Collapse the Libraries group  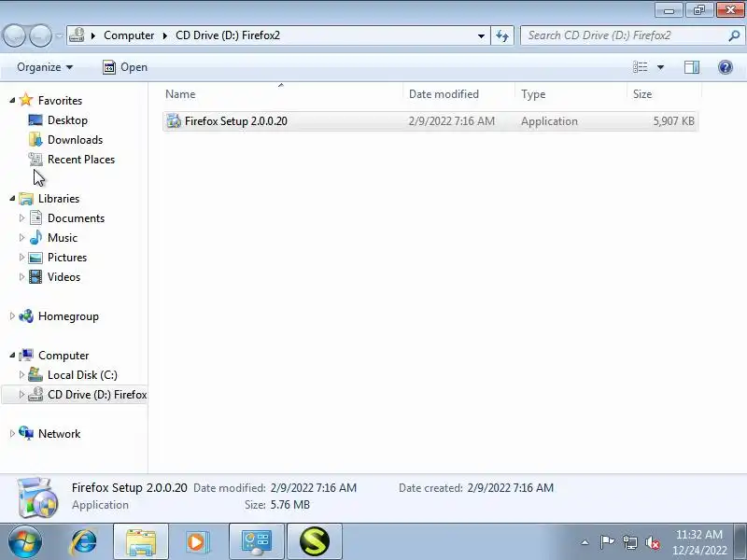click(12, 198)
